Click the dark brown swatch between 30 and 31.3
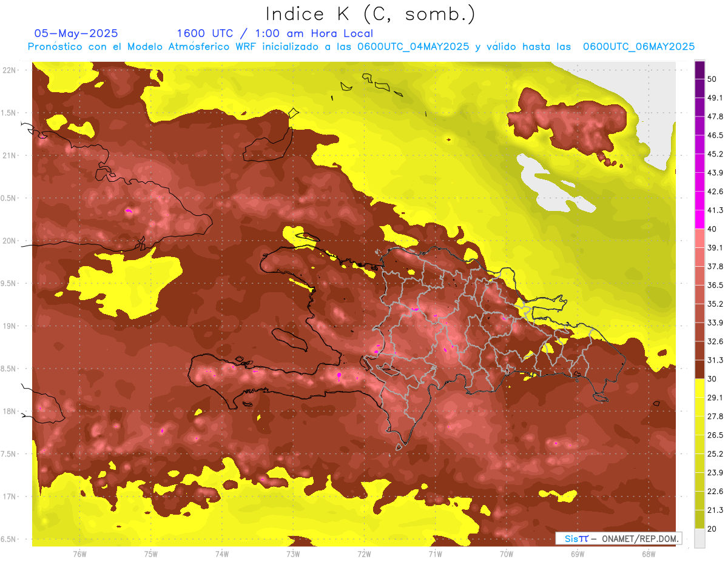The height and width of the screenshot is (562, 728). (x=699, y=369)
